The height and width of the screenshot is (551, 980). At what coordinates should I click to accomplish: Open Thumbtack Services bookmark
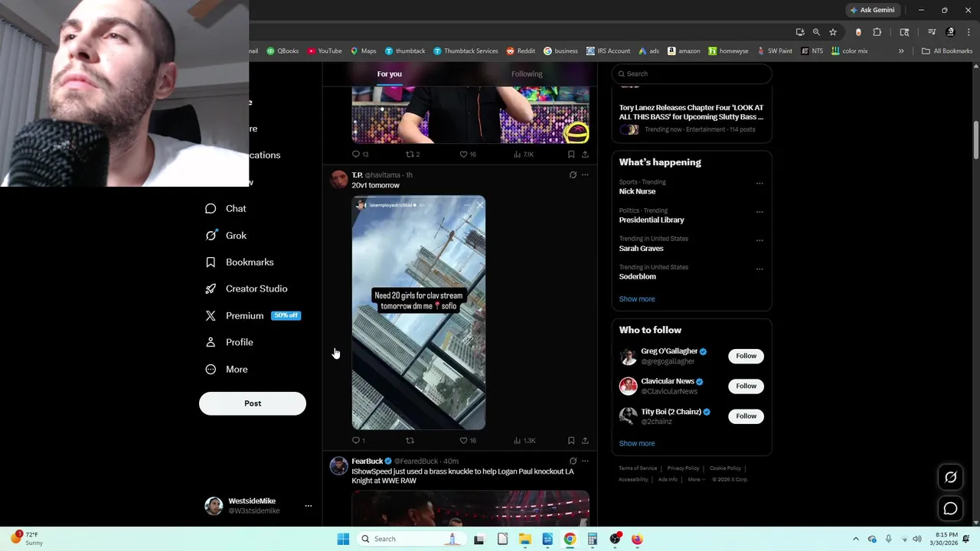click(x=465, y=51)
